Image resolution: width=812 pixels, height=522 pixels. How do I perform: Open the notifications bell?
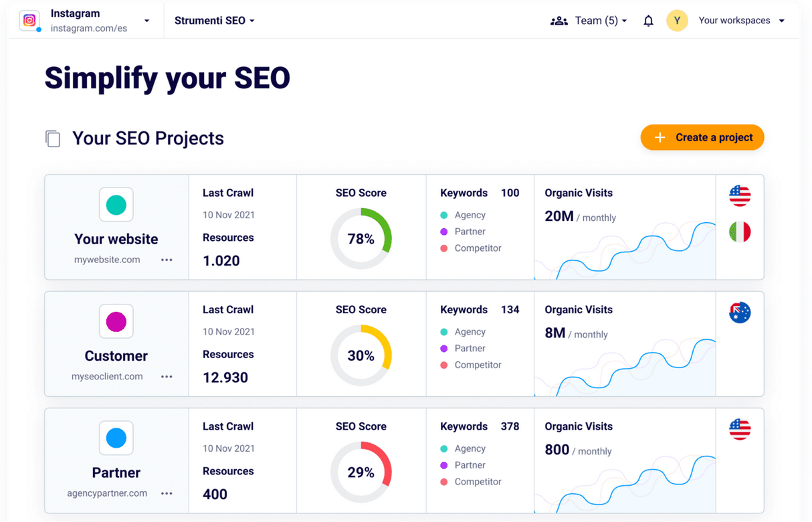648,21
